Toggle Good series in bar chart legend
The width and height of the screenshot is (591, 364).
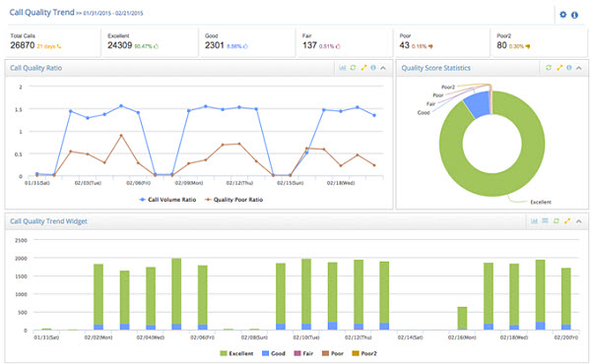tap(274, 353)
